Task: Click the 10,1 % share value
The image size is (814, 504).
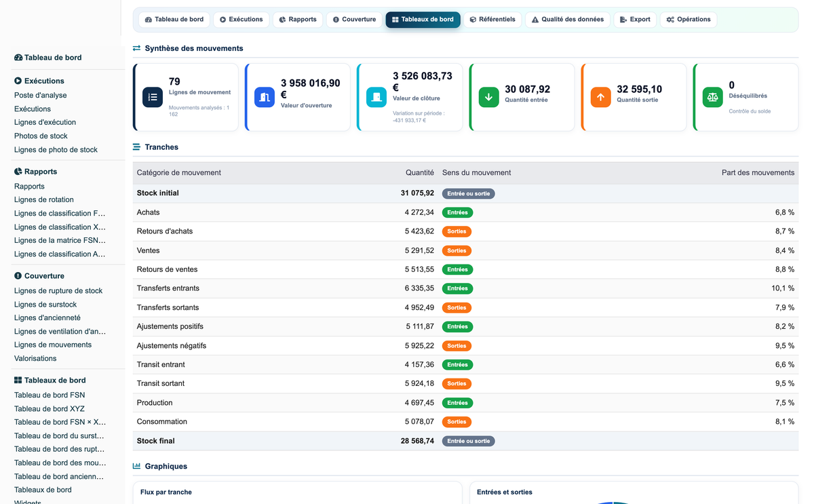Action: pos(783,288)
